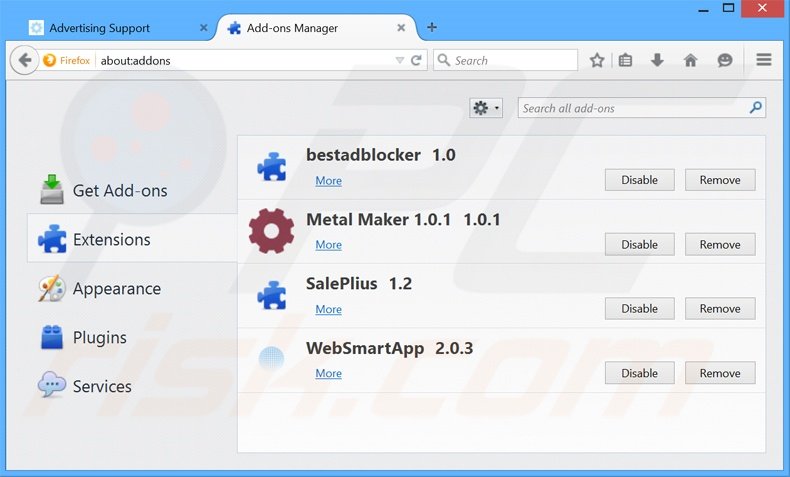
Task: Click the WebSmartApp globe icon
Action: tap(271, 359)
